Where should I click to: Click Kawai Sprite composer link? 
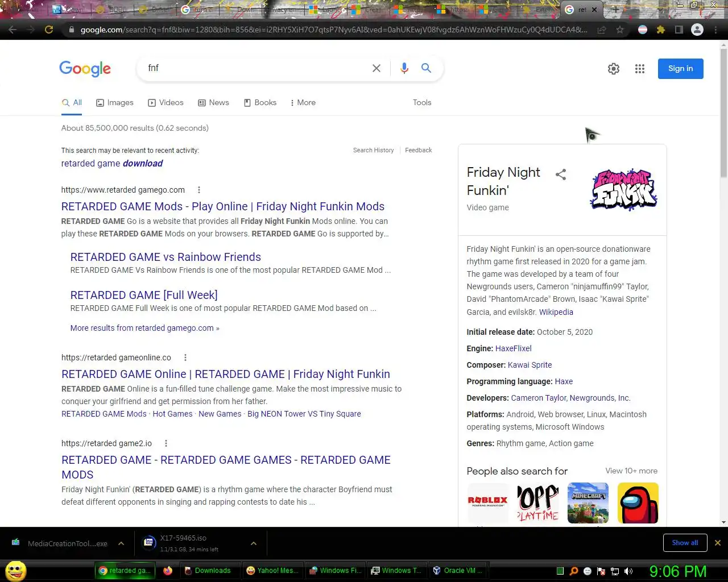tap(530, 365)
